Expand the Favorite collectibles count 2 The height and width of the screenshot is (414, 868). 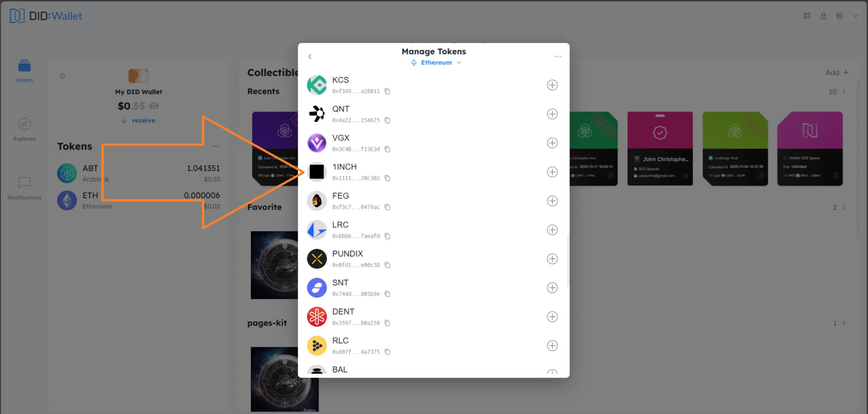(839, 208)
